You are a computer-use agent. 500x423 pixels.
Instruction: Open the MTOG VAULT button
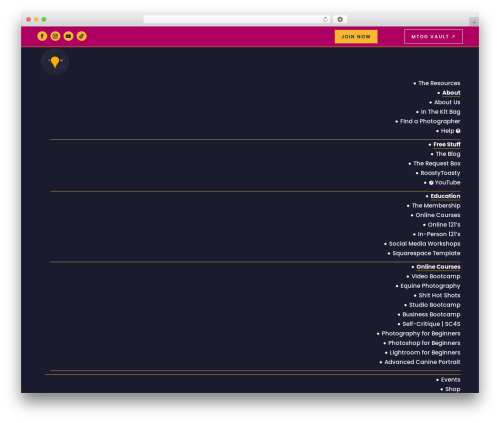[433, 37]
